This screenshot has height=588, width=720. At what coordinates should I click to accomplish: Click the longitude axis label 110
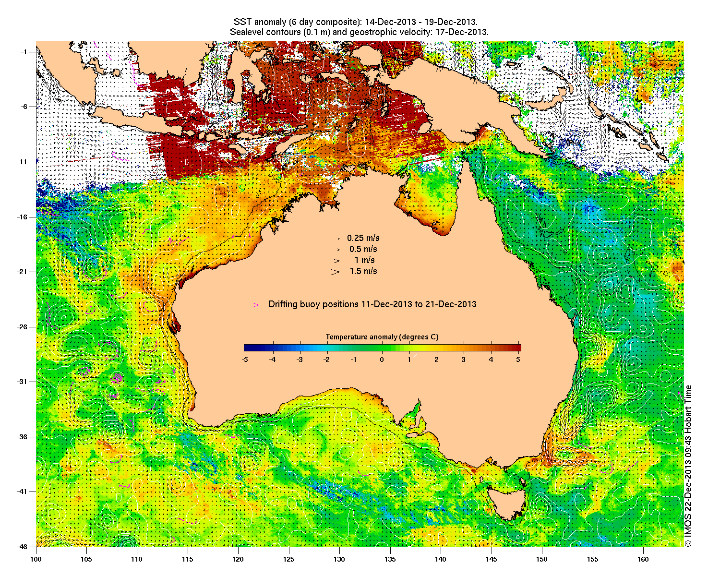[x=137, y=559]
